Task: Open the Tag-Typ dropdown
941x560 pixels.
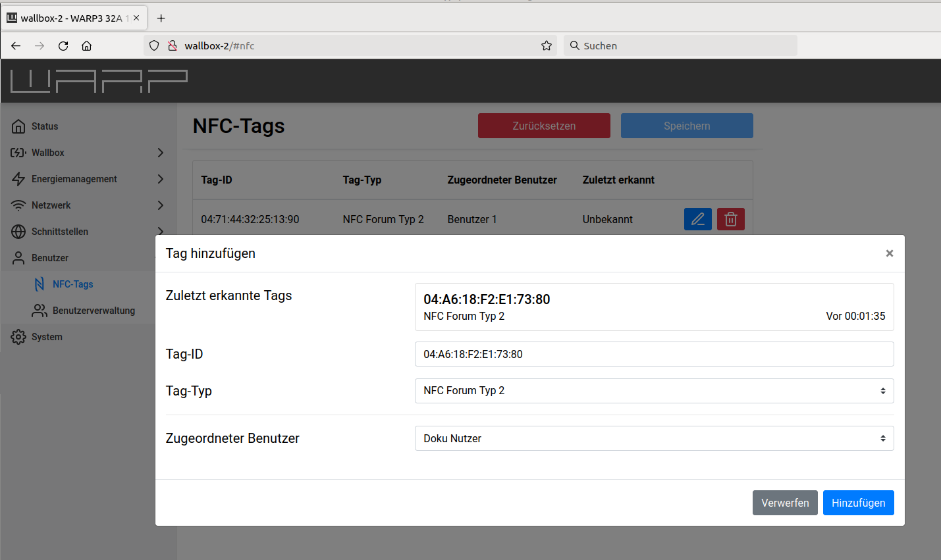Action: point(655,391)
